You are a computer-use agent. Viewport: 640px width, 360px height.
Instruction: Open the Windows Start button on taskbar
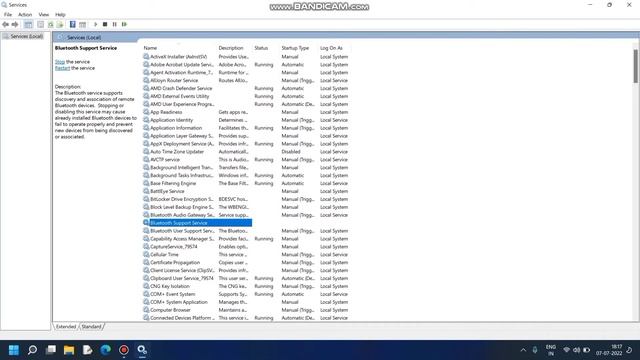coord(14,350)
